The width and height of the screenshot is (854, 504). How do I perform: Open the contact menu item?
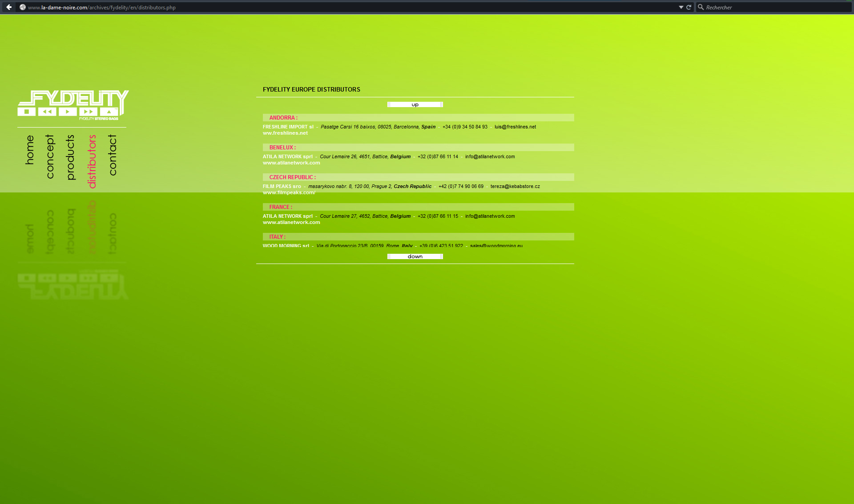pos(113,155)
